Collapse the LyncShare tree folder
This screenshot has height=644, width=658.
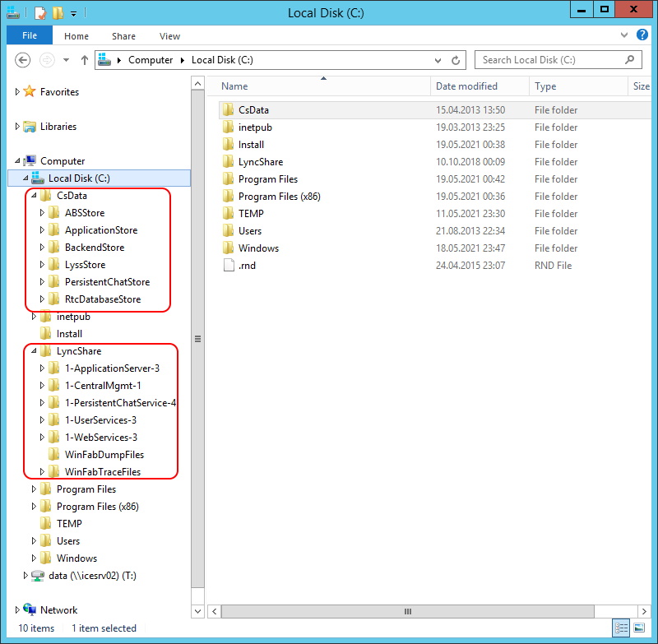coord(34,350)
